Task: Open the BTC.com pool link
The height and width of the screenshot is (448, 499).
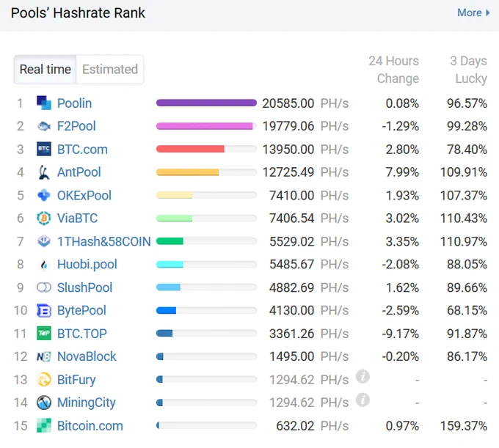Action: point(82,150)
